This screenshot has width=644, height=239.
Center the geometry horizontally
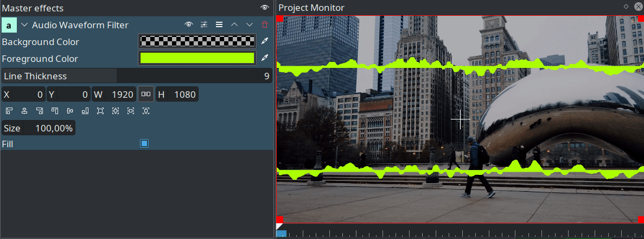pyautogui.click(x=24, y=111)
